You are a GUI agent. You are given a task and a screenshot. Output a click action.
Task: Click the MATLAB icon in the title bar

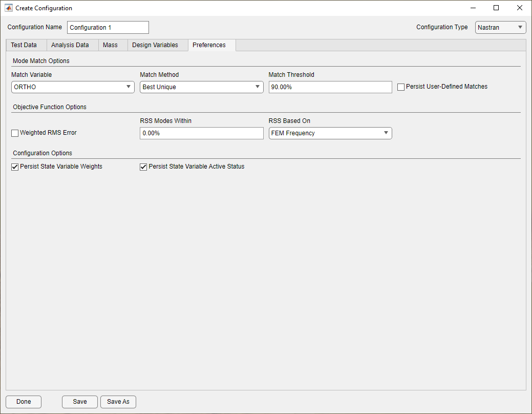click(9, 8)
